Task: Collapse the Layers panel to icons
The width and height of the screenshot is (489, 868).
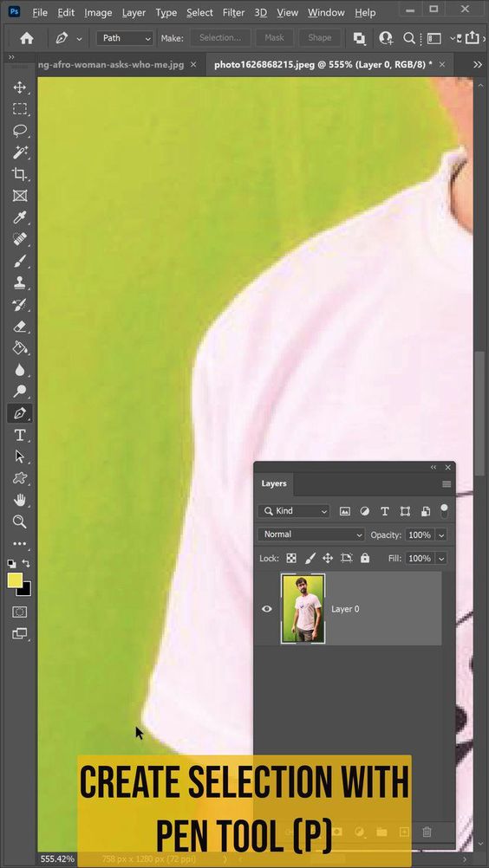Action: tap(434, 467)
